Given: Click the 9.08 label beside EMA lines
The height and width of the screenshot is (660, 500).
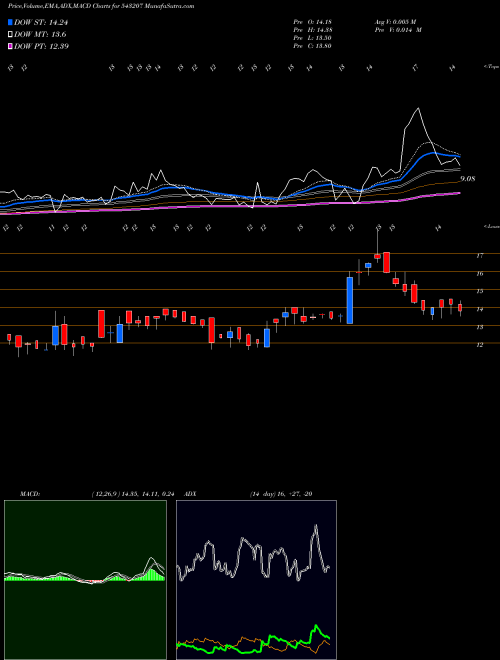Looking at the screenshot, I should pyautogui.click(x=468, y=179).
